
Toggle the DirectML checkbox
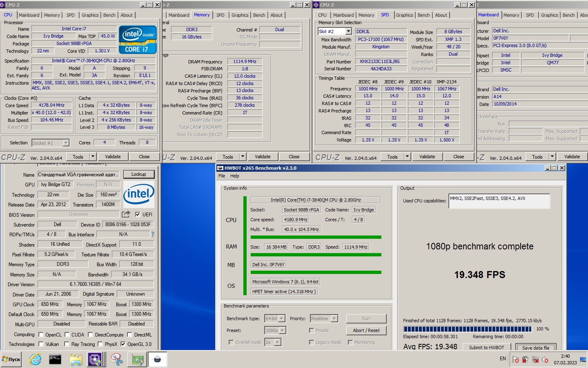(129, 334)
